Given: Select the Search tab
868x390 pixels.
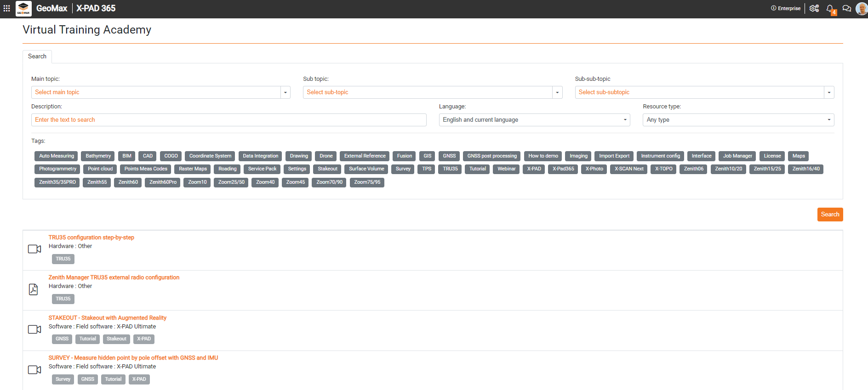Looking at the screenshot, I should (x=37, y=57).
